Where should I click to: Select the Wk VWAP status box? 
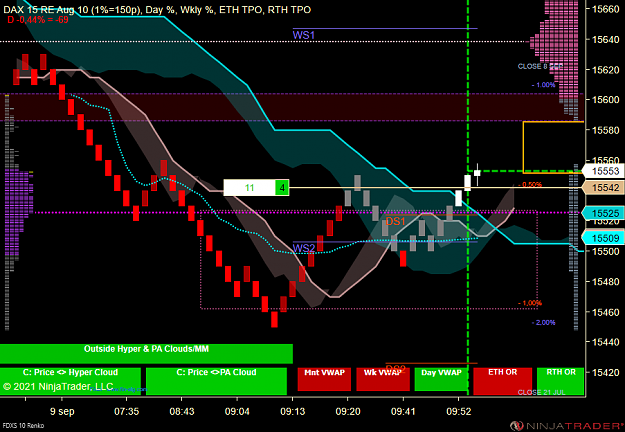(383, 379)
